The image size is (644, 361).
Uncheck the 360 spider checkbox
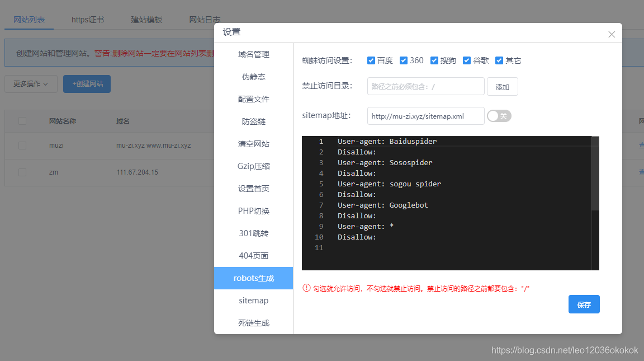click(x=403, y=60)
